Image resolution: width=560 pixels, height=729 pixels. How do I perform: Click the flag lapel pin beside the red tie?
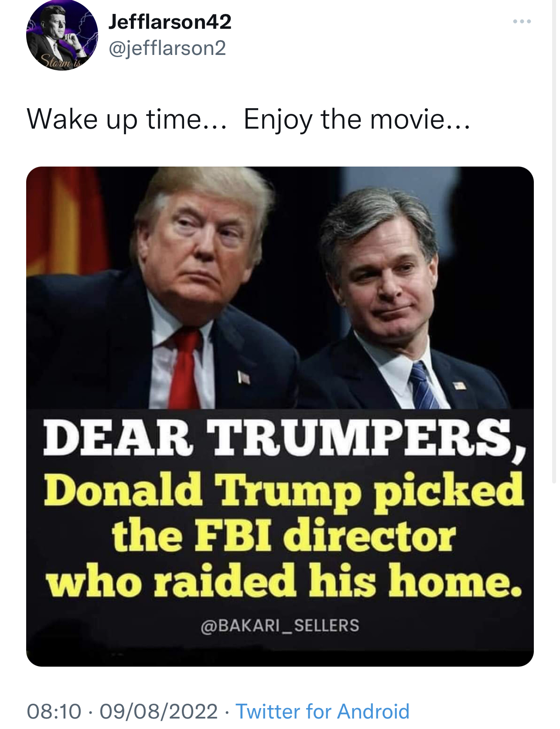coord(243,377)
